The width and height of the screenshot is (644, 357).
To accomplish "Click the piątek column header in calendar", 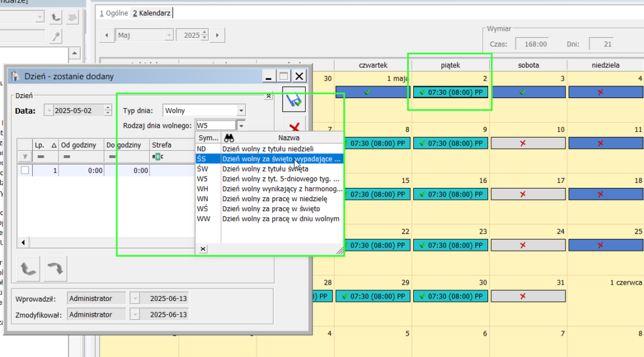I will click(450, 65).
